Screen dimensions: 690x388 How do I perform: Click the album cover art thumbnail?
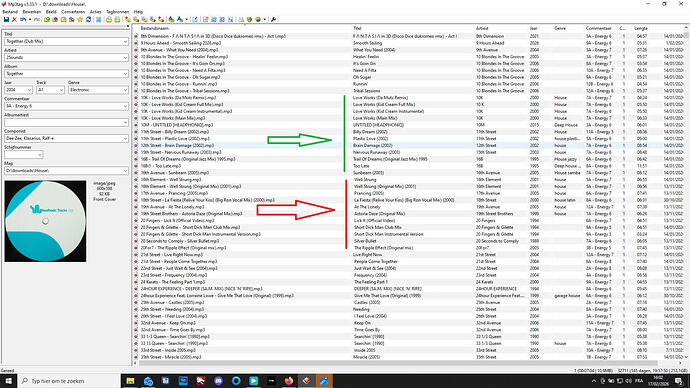tap(45, 221)
